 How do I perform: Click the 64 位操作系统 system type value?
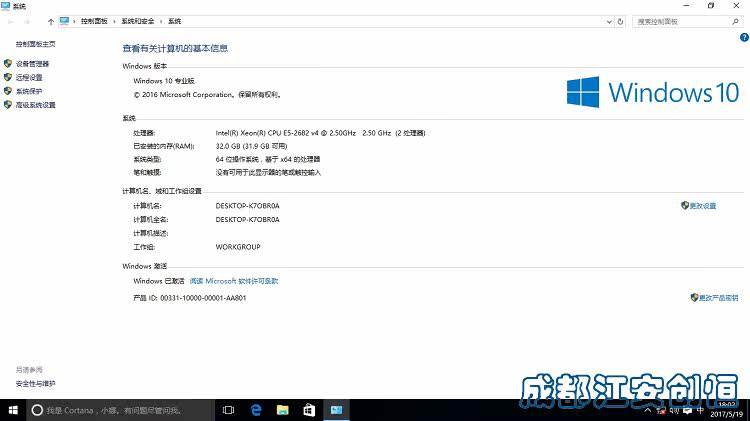point(267,159)
